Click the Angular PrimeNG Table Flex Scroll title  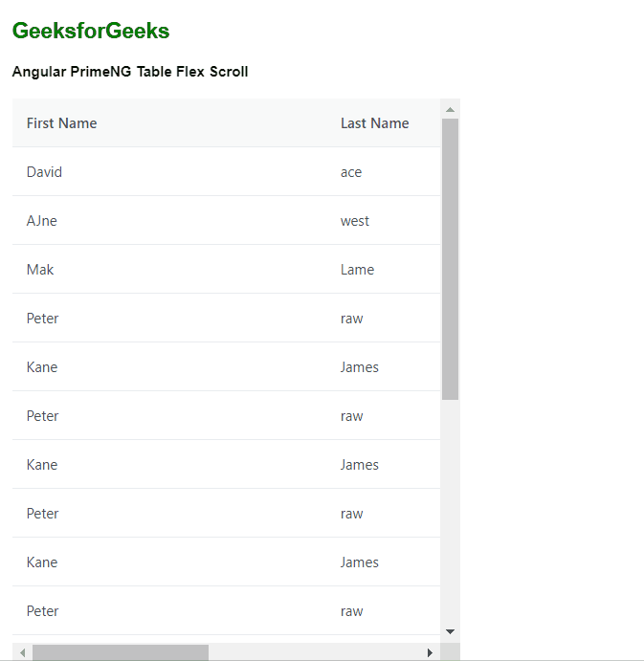(x=130, y=72)
